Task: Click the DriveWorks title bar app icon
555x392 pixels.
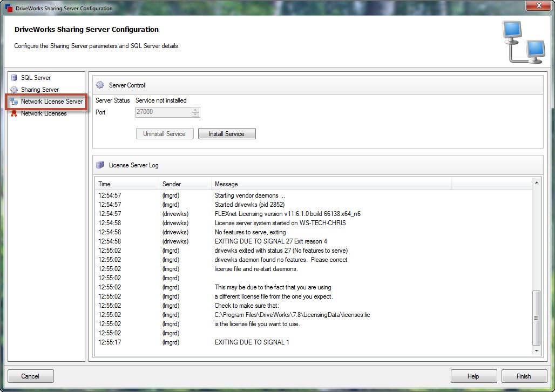Action: pos(9,8)
